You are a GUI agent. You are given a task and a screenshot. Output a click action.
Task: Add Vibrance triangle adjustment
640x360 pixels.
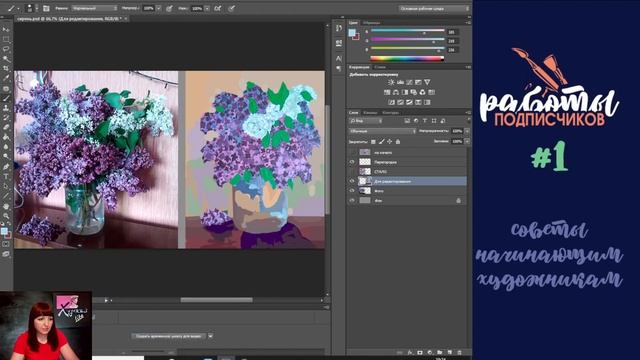coord(427,82)
